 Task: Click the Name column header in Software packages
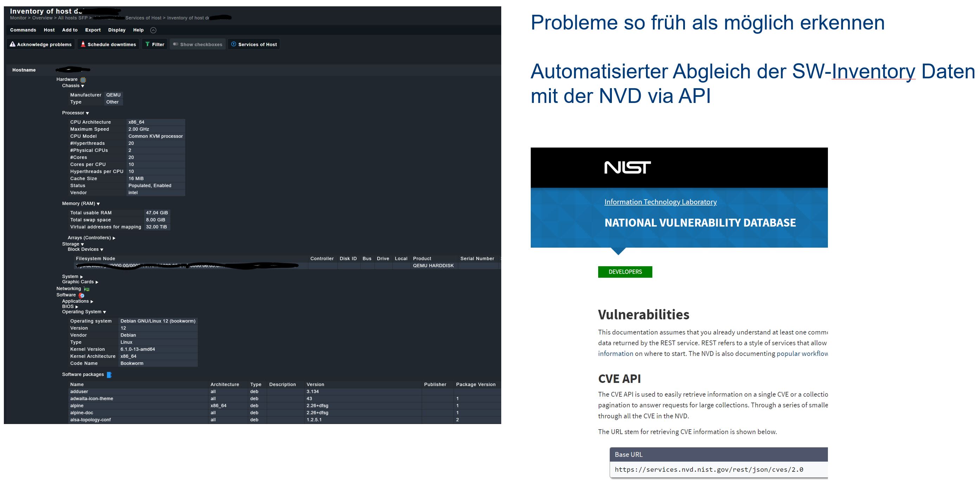point(77,385)
